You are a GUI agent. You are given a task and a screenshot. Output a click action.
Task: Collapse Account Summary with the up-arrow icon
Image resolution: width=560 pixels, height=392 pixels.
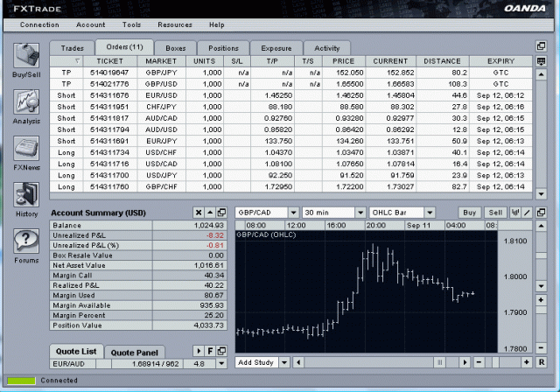coord(210,213)
